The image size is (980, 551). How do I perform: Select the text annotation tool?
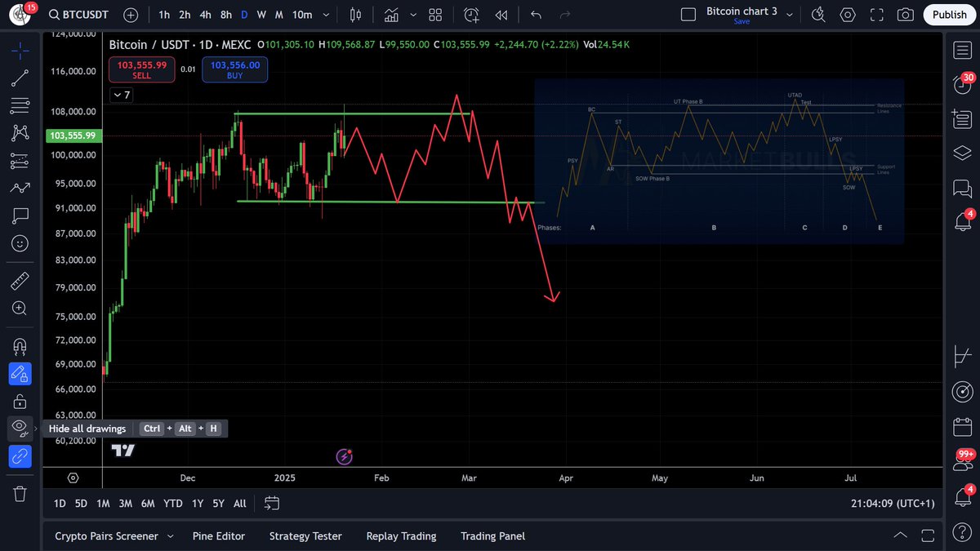20,216
